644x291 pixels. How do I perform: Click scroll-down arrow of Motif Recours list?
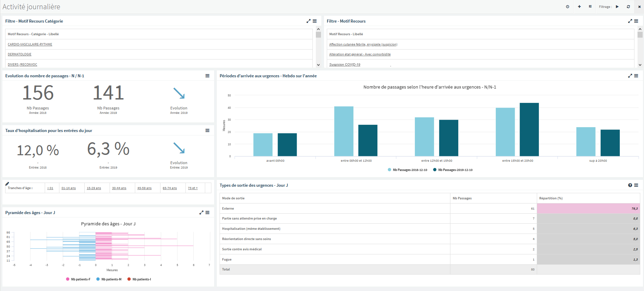click(640, 65)
